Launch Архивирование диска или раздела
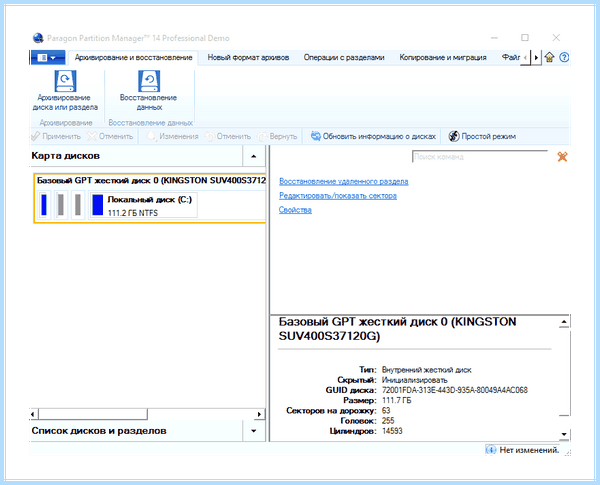The width and height of the screenshot is (600, 485). click(65, 91)
